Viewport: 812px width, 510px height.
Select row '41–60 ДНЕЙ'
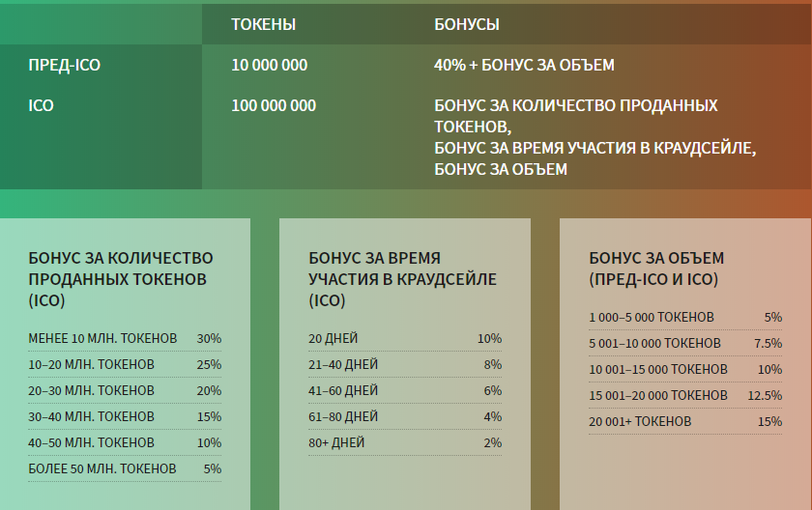click(405, 390)
